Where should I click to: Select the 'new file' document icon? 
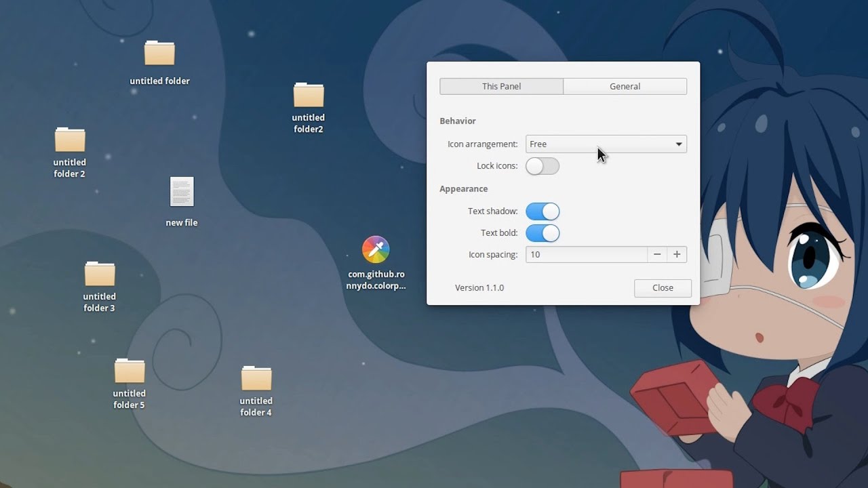[x=182, y=192]
